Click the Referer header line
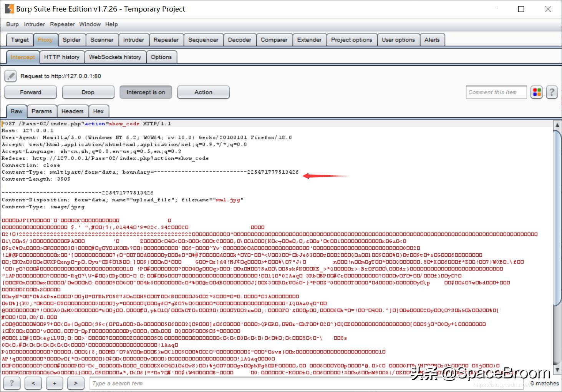The image size is (562, 392). pos(105,158)
